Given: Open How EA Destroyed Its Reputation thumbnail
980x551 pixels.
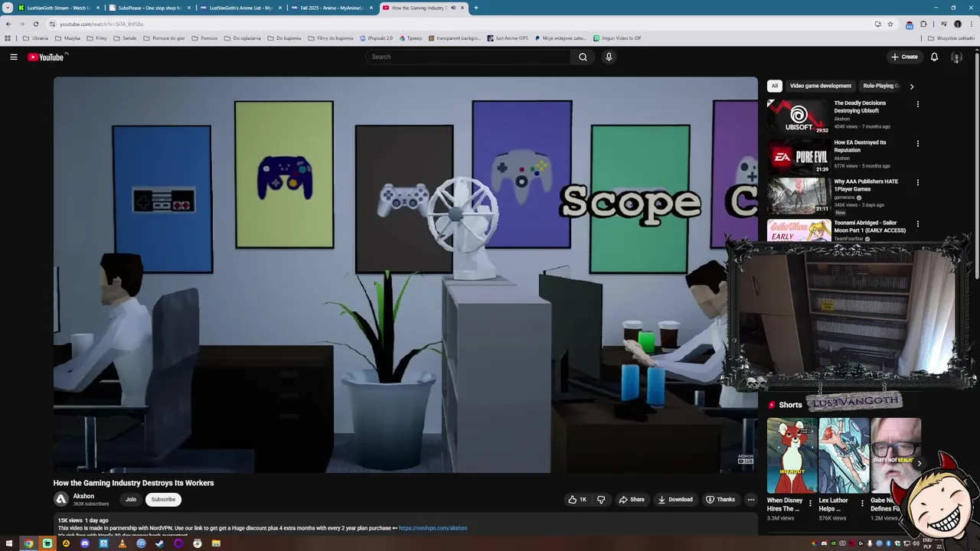Looking at the screenshot, I should pos(799,155).
